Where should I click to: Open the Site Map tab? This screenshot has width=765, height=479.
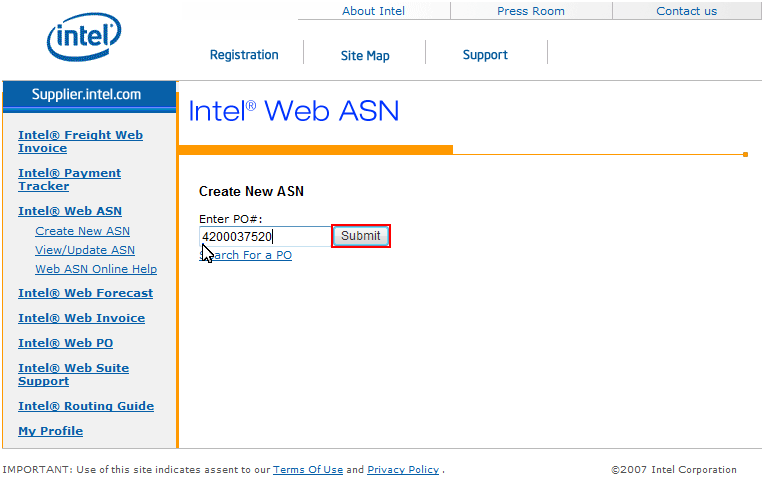pos(365,55)
